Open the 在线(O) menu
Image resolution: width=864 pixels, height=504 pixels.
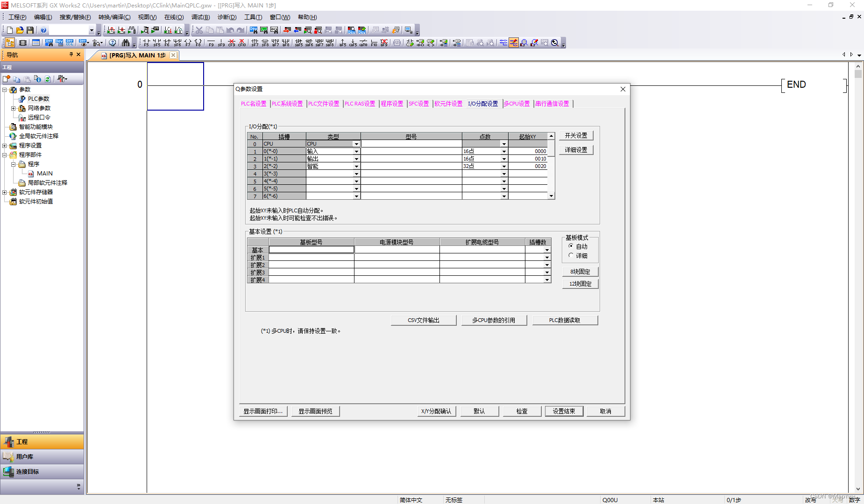point(174,17)
